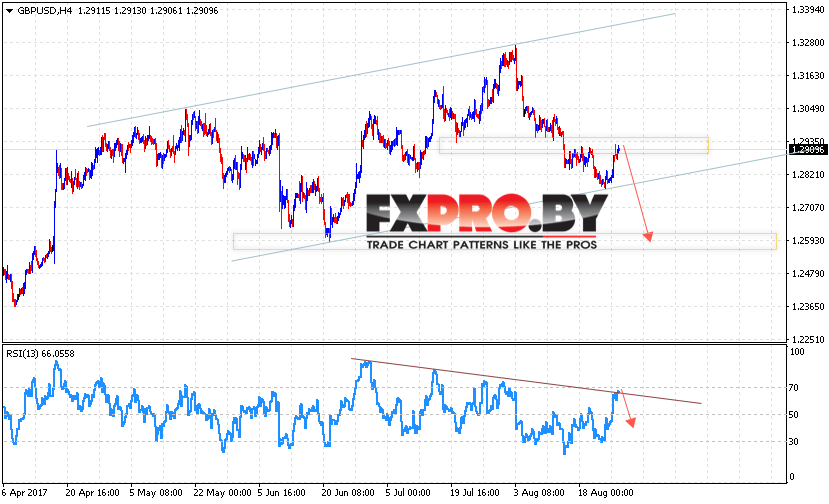
Task: Select the RSI(13) 66.0558 indicator label
Action: [40, 354]
